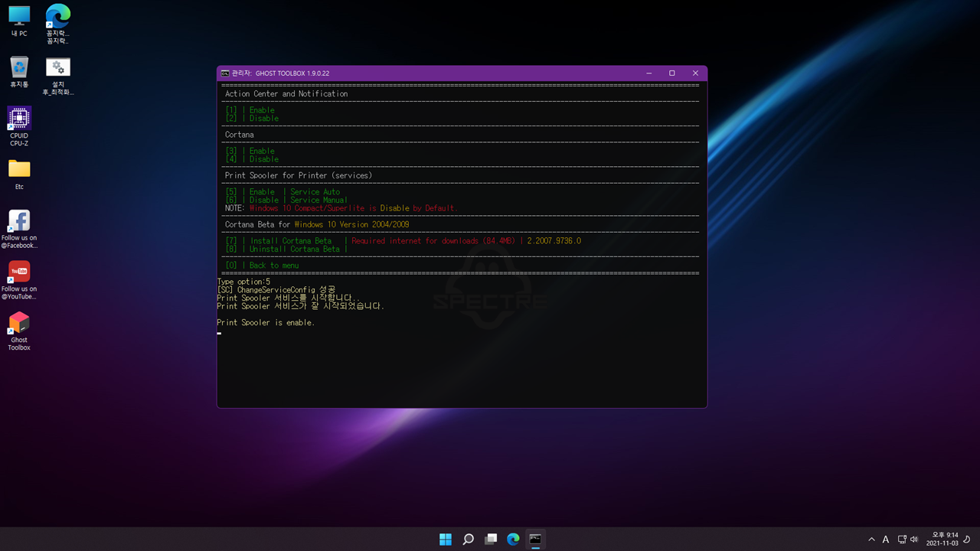The height and width of the screenshot is (551, 980).
Task: Click 'Print Spooler is enable.' output line
Action: (266, 323)
